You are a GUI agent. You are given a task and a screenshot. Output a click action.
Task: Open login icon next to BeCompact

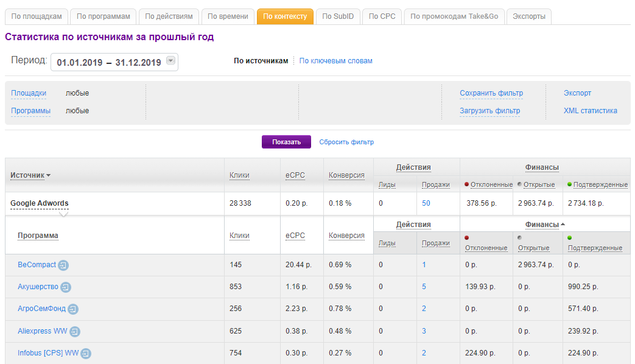tap(63, 265)
